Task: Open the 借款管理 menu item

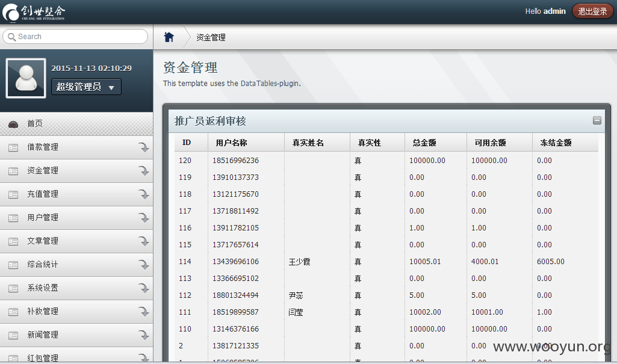Action: (76, 147)
